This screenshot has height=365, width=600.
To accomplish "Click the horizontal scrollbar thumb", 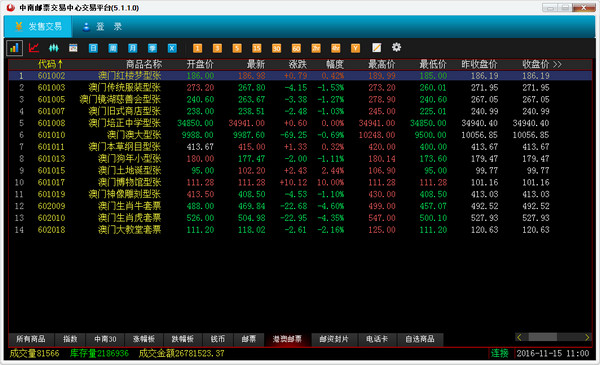I will [x=543, y=337].
